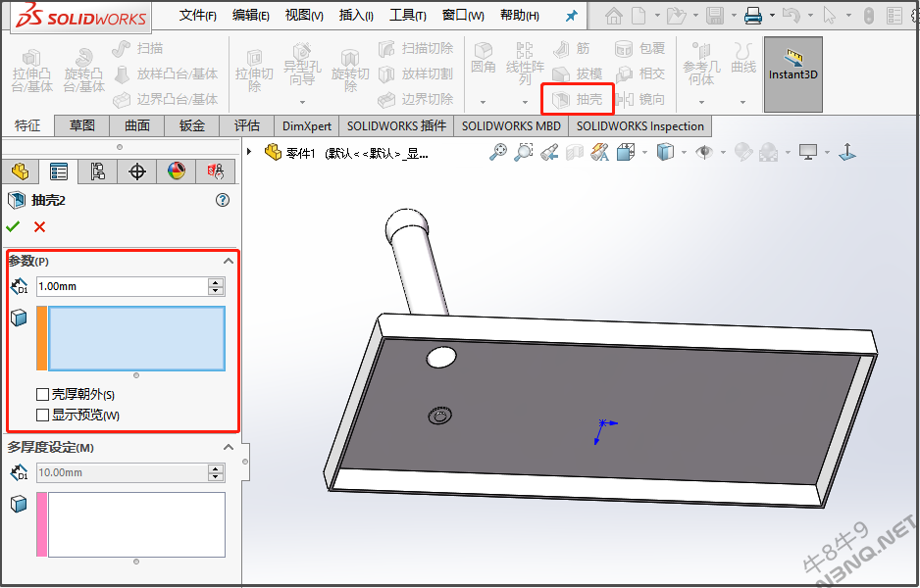Select the Intersect (相交) feature
920x588 pixels.
coord(640,73)
